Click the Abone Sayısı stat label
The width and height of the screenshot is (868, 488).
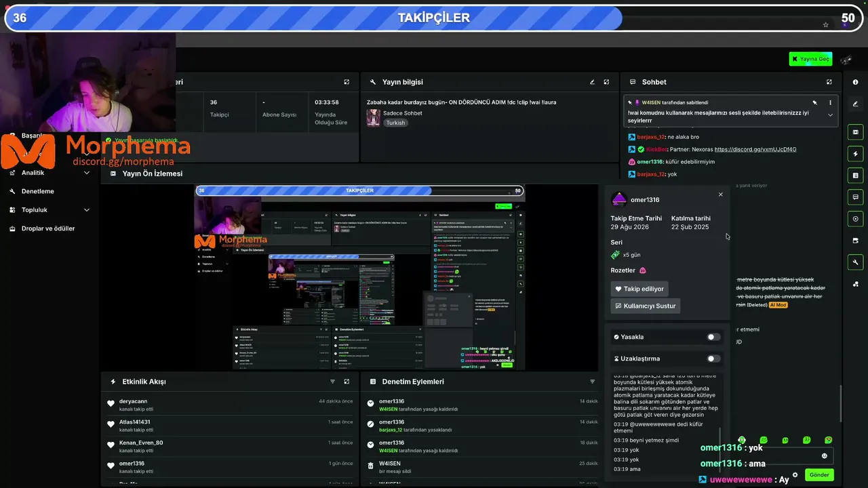tap(279, 115)
